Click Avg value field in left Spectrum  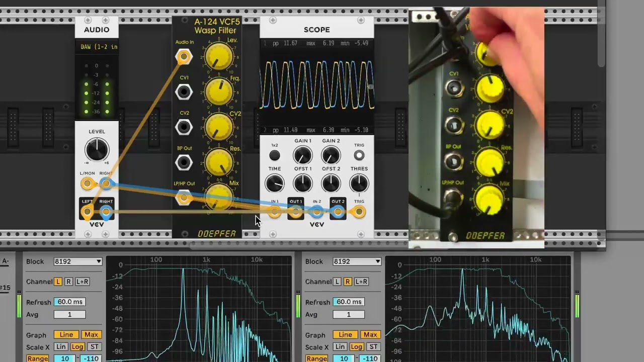pos(69,315)
